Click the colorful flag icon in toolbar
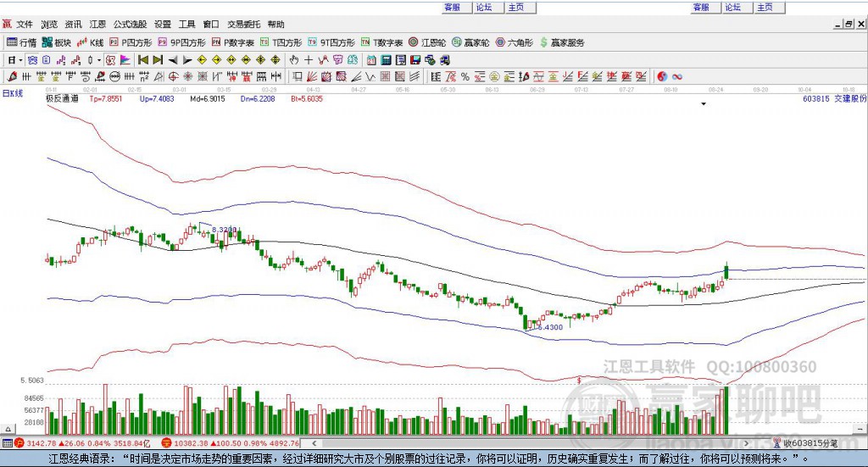This screenshot has height=467, width=868. (125, 60)
